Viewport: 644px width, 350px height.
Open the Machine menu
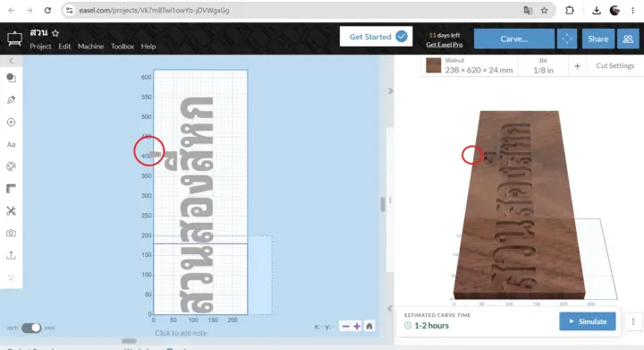coord(90,46)
